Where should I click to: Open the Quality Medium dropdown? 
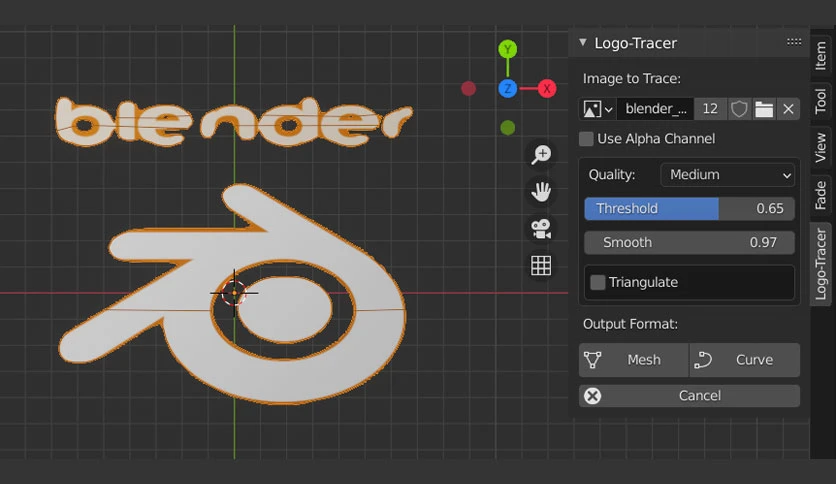(x=727, y=175)
